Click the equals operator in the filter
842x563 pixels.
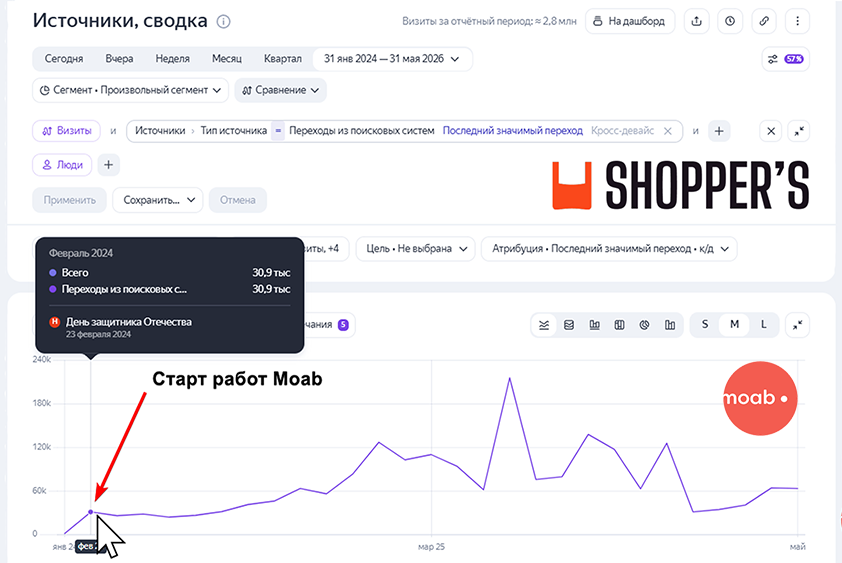point(278,131)
